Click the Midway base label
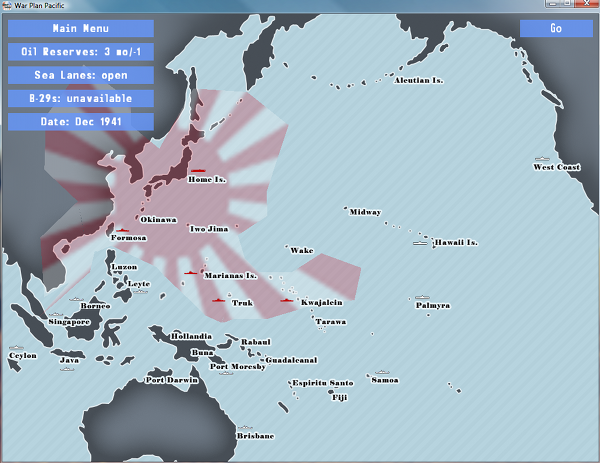The height and width of the screenshot is (463, 600). click(365, 212)
